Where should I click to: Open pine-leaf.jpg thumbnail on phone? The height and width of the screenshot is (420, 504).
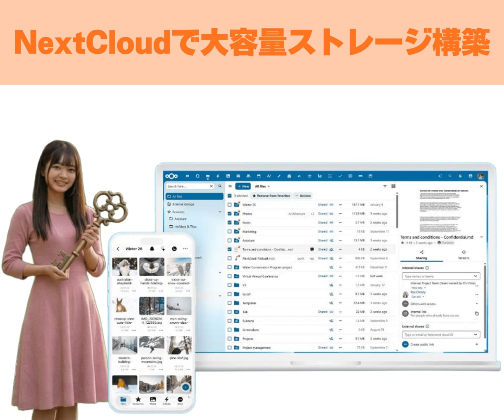[x=179, y=346]
